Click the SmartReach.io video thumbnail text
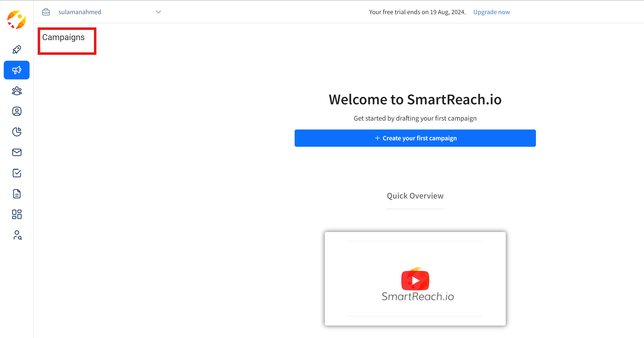The image size is (644, 338). [x=417, y=297]
